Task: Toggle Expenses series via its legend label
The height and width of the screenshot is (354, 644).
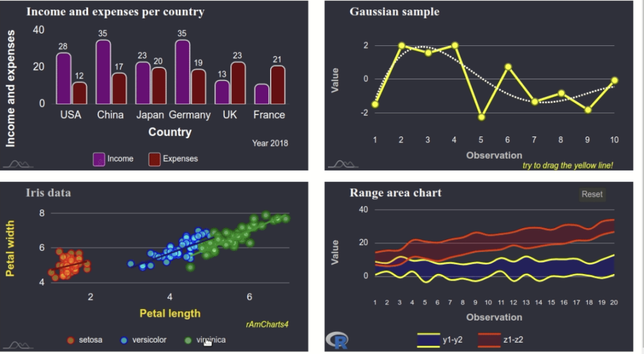Action: click(x=180, y=159)
